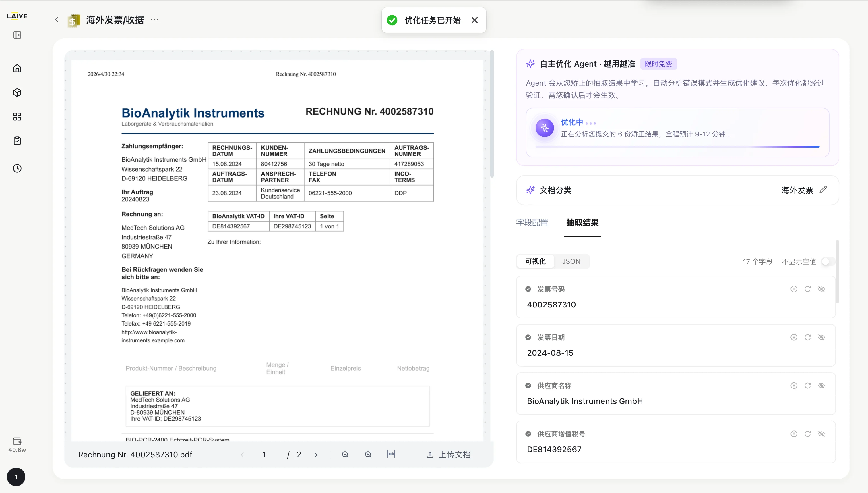Click RECHNUNG Nr. 4002587310 heading in document
868x493 pixels.
(x=369, y=111)
